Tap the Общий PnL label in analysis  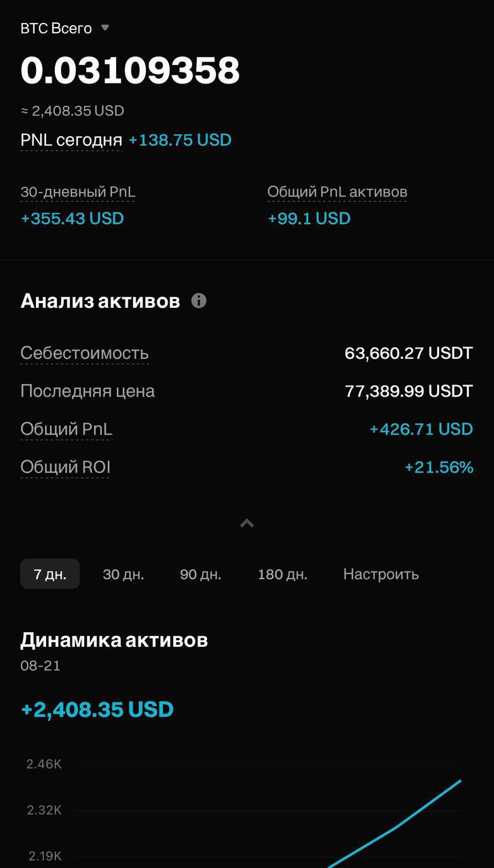coord(66,429)
